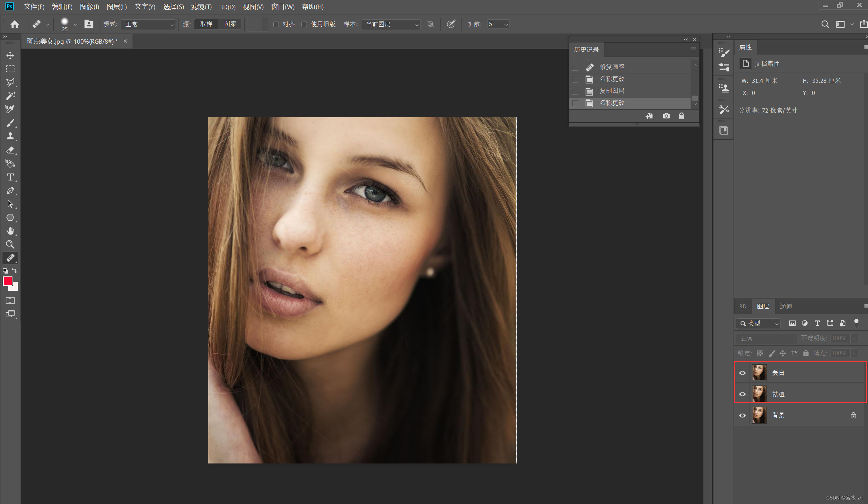Hide the 美白 layer eye icon
The height and width of the screenshot is (504, 868).
(742, 373)
